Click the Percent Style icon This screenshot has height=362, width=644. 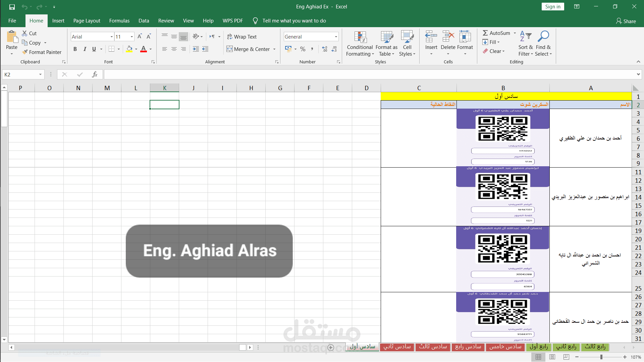point(303,49)
